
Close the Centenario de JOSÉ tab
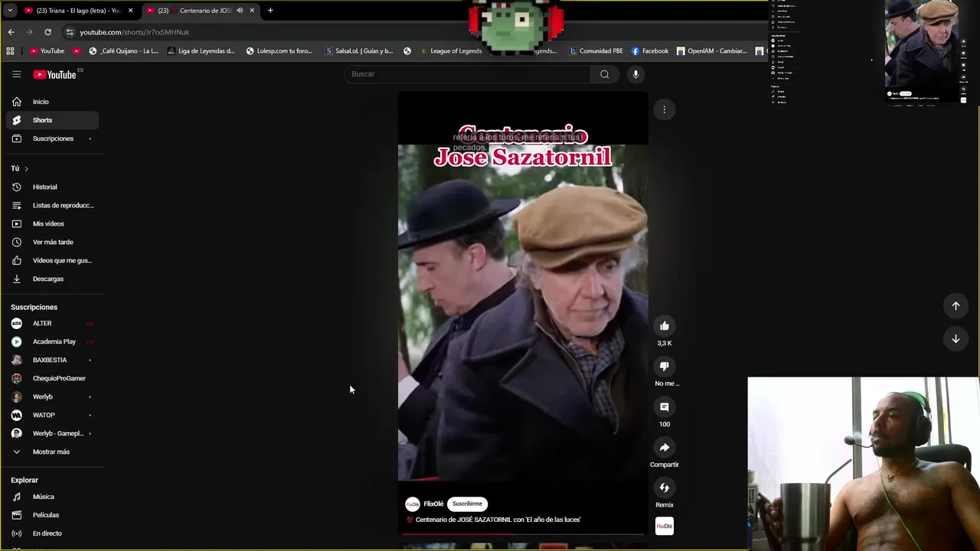coord(252,11)
